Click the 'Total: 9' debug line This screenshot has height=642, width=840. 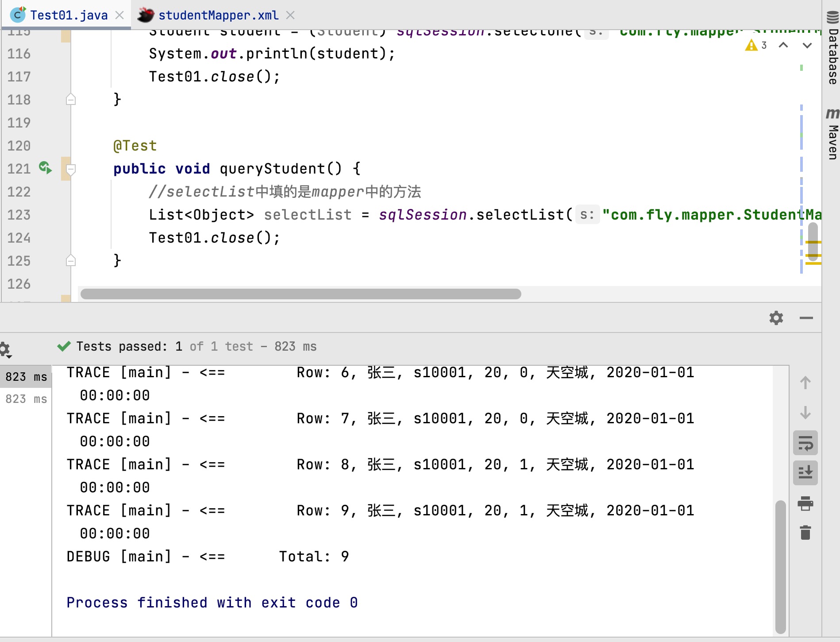(x=208, y=557)
